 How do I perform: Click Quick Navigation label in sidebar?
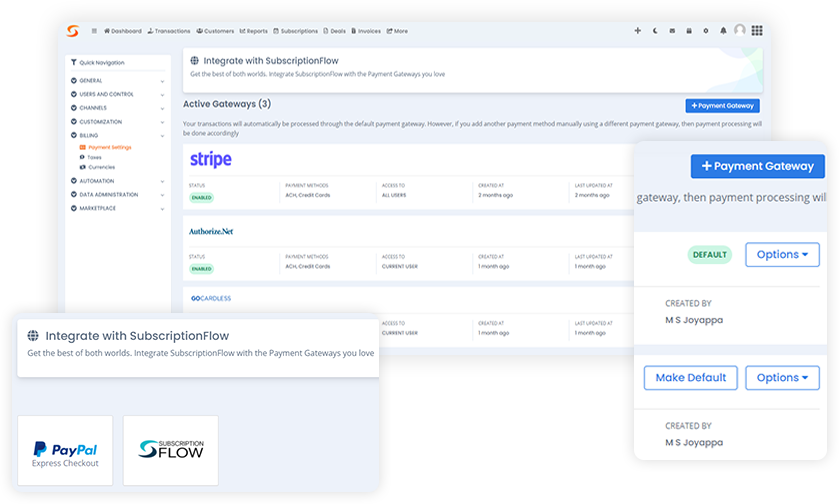[102, 63]
